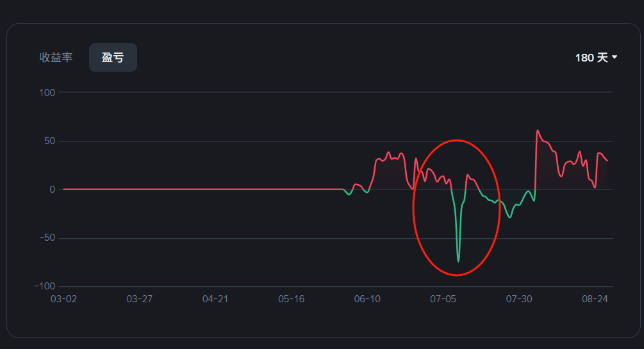Click the 50 value label on y-axis

click(49, 142)
